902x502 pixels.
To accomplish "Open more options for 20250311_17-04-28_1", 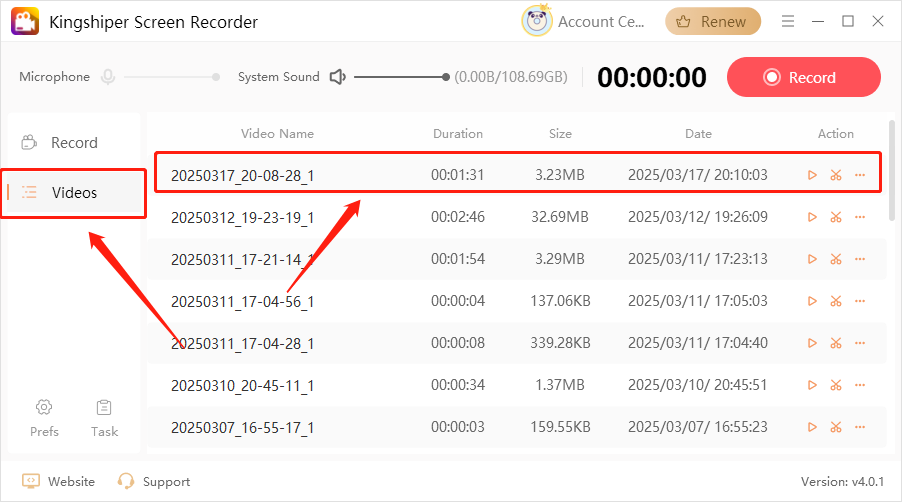I will click(x=860, y=343).
